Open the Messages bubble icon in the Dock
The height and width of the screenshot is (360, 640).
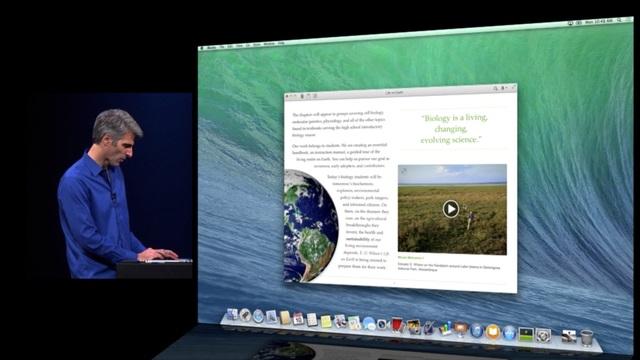[369, 324]
